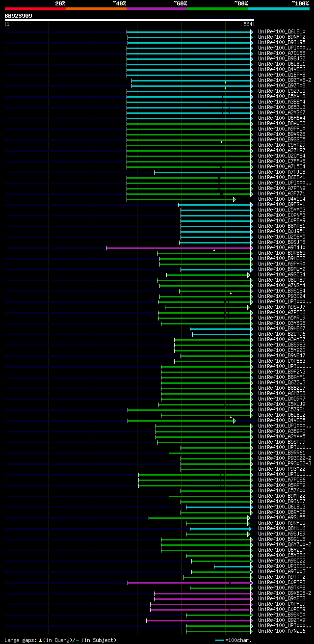This screenshot has width=314, height=644.
Task: Select the UniRef100_A3BEM4 label
Action: (282, 102)
